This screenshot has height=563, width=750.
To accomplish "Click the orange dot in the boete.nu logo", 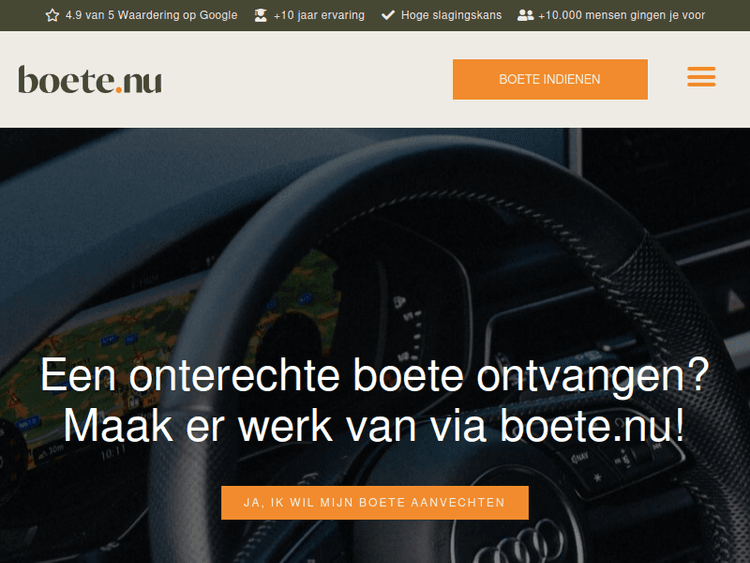I will [x=117, y=90].
